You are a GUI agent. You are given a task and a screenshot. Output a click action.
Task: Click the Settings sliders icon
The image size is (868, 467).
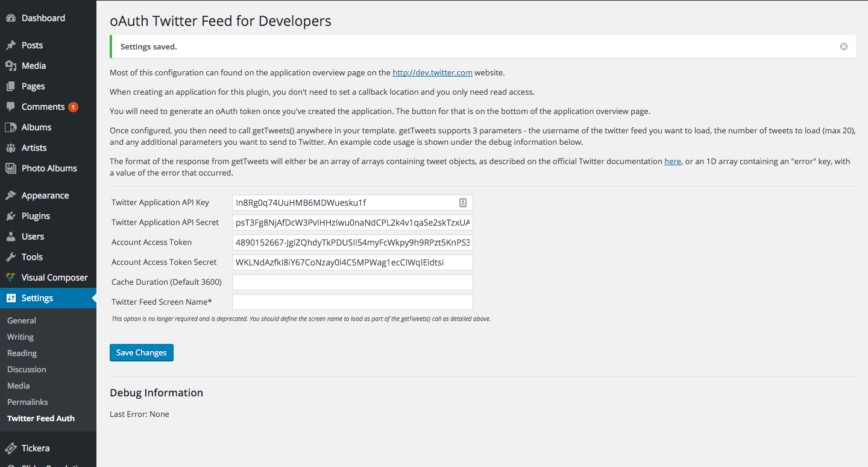click(x=11, y=298)
